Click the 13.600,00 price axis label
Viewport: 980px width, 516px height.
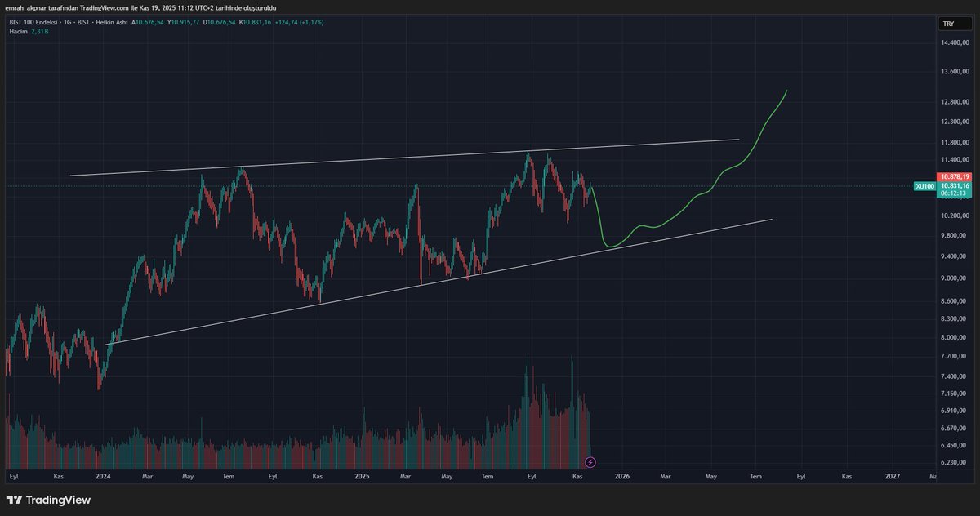[954, 72]
